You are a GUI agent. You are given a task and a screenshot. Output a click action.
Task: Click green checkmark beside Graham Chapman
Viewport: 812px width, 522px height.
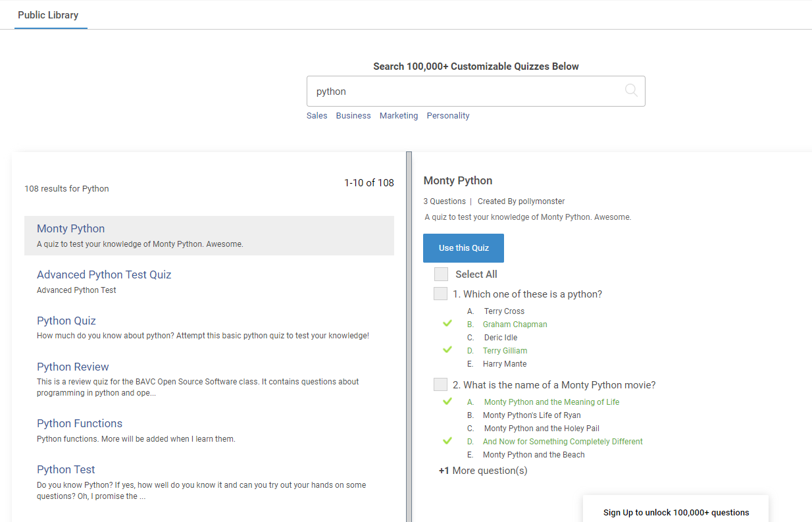click(x=447, y=324)
